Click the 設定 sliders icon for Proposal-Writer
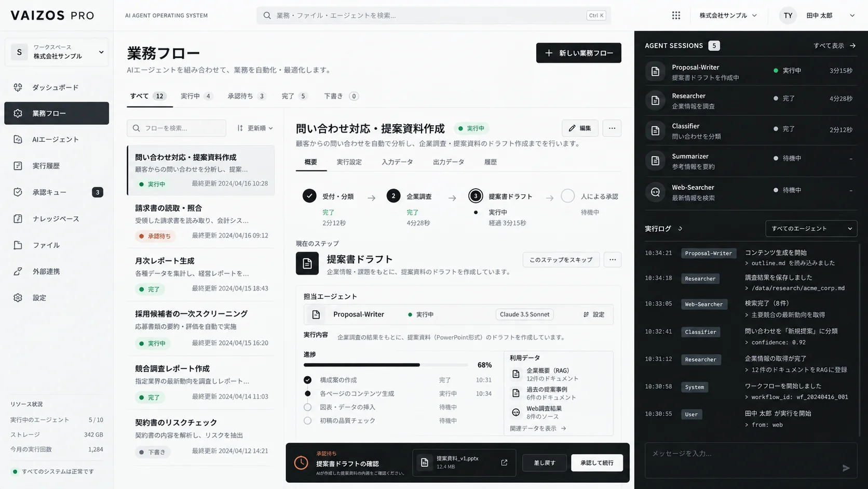 [586, 314]
